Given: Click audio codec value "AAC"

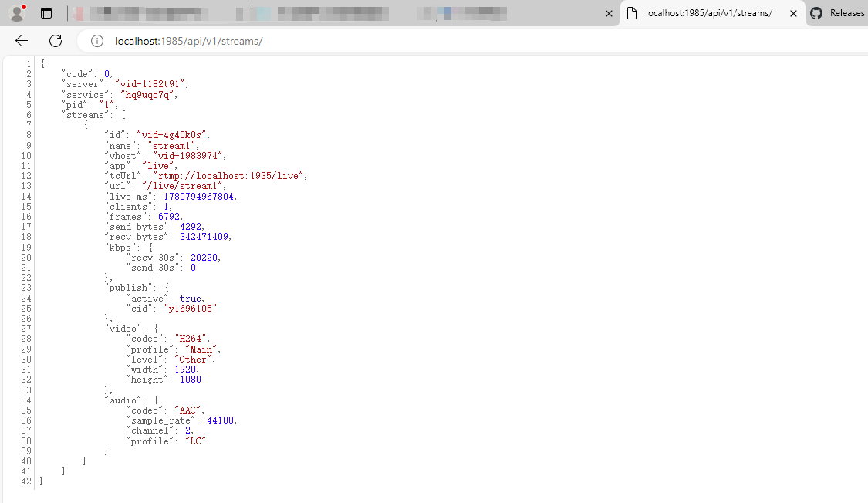Looking at the screenshot, I should point(188,410).
